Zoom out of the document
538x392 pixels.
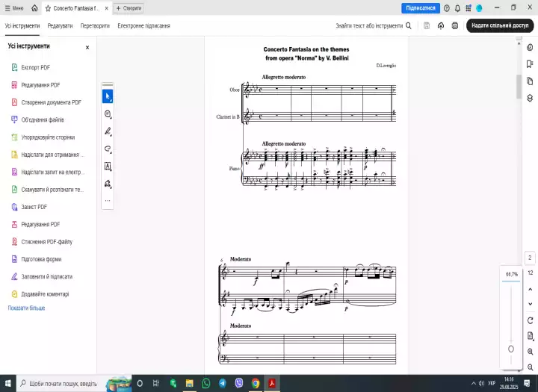[x=530, y=367]
